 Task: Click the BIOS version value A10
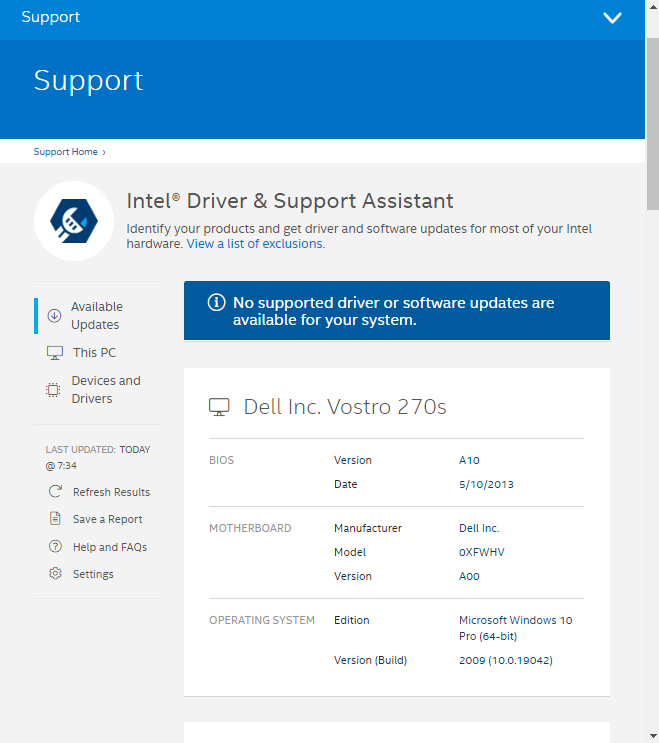point(469,460)
